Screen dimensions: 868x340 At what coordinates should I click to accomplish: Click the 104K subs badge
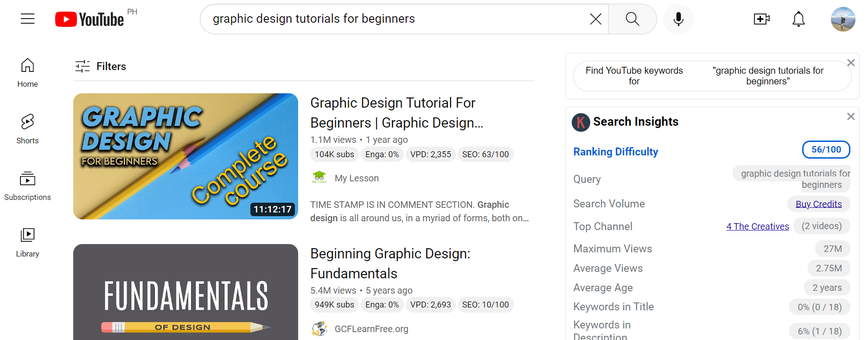coord(334,154)
